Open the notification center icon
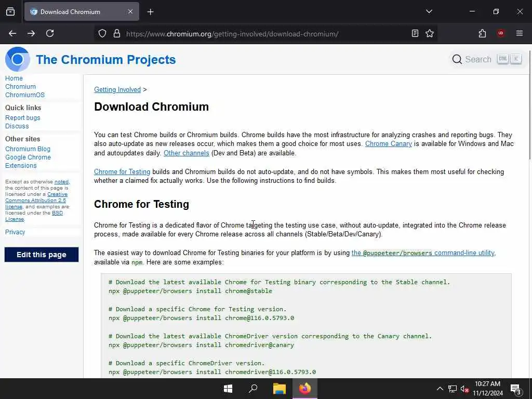Screen dimensions: 532x399 pos(516,389)
